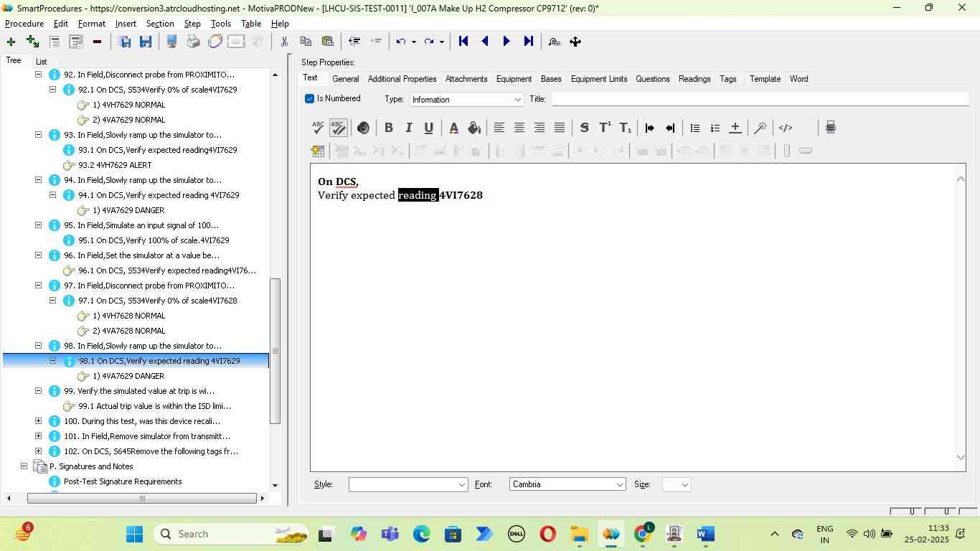Toggle the Is Numbered checkbox
Image resolution: width=980 pixels, height=551 pixels.
(x=310, y=98)
